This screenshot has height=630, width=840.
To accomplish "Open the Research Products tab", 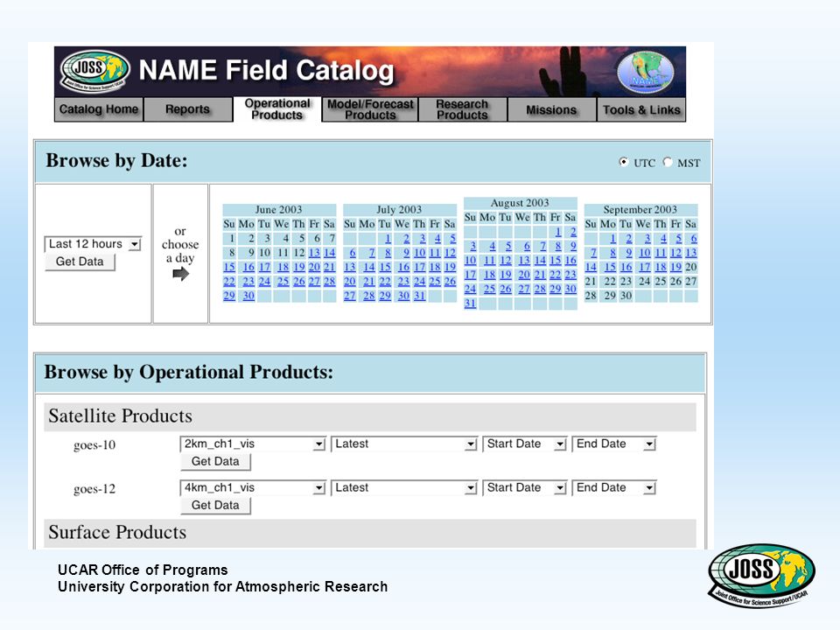I will (462, 109).
